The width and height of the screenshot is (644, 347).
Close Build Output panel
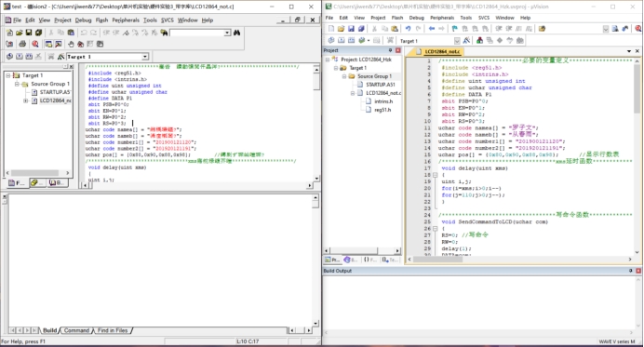pyautogui.click(x=638, y=271)
